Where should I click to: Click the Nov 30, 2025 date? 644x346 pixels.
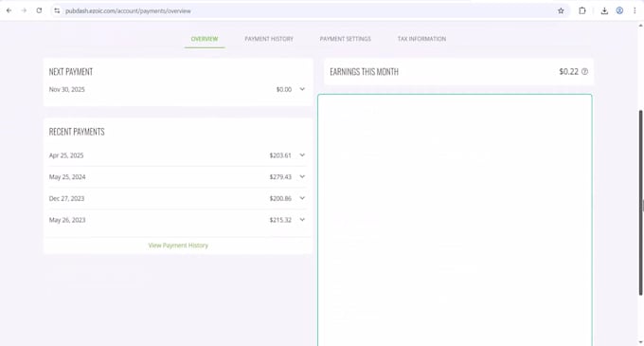pyautogui.click(x=67, y=89)
